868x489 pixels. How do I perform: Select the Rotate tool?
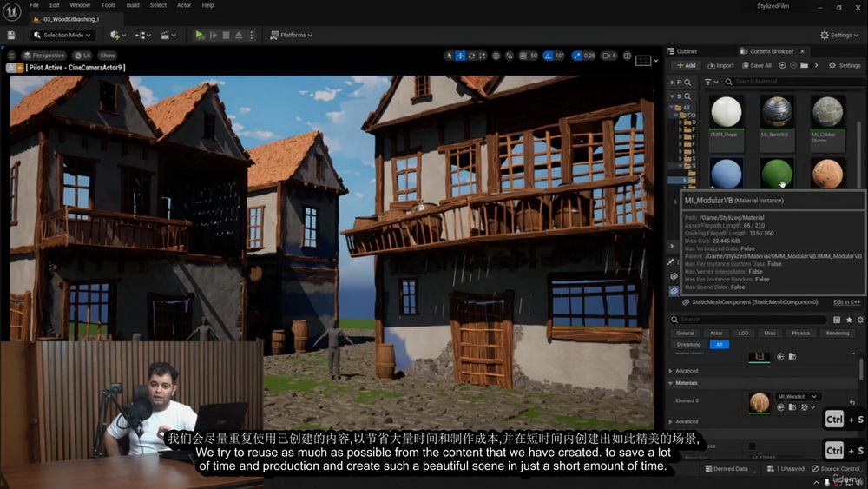point(471,56)
